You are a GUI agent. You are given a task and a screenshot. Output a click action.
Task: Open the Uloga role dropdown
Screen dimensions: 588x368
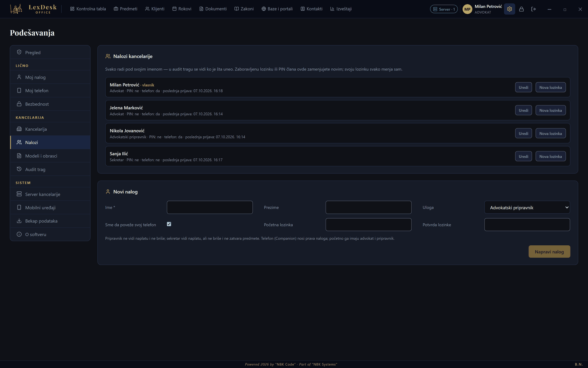pos(527,207)
